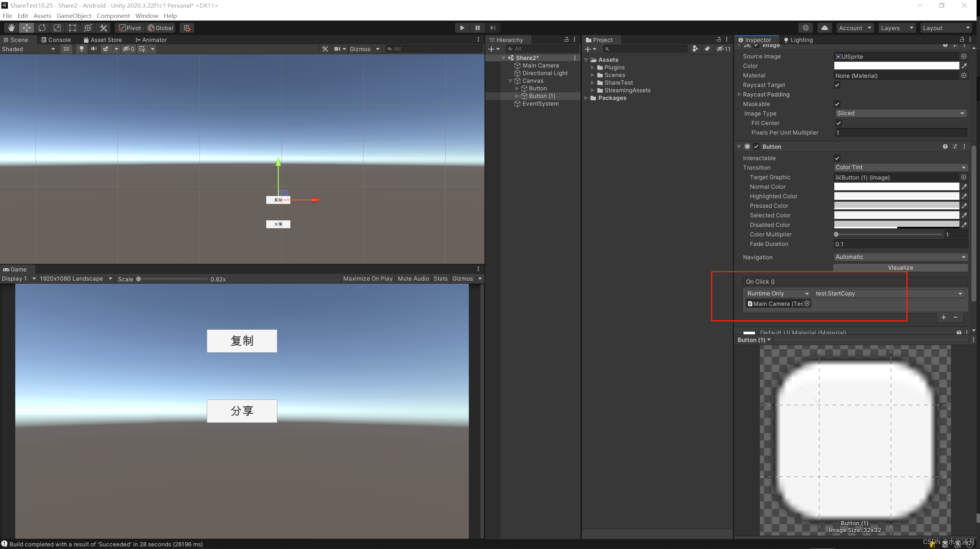Click the Pause button
The width and height of the screenshot is (980, 549).
[x=477, y=28]
